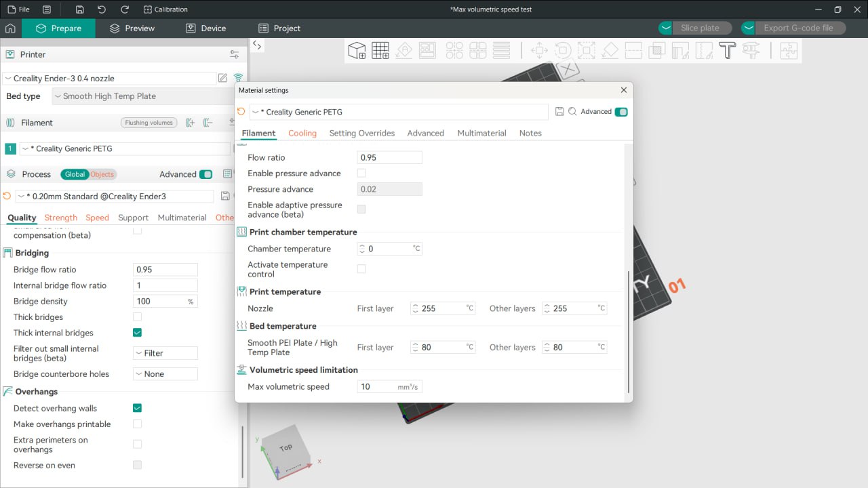Click the Arrange all objects icon

tap(427, 51)
